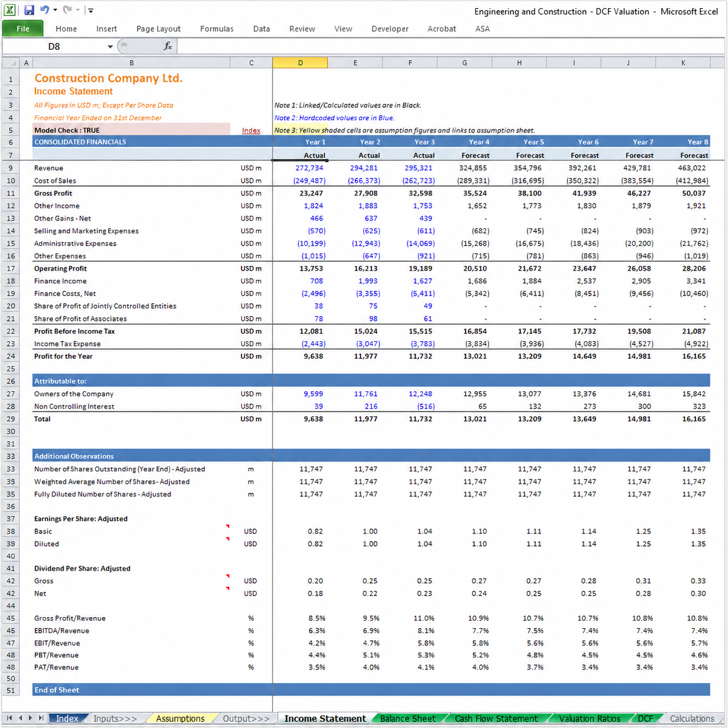Open the Name Box dropdown arrow
Viewport: 728px width, 728px height.
[110, 46]
